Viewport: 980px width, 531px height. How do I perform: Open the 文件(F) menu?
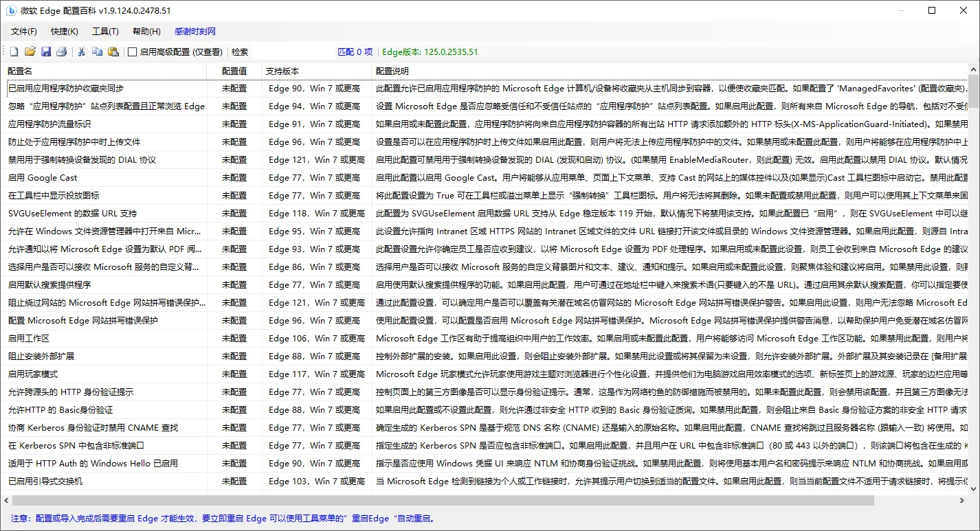pyautogui.click(x=24, y=32)
